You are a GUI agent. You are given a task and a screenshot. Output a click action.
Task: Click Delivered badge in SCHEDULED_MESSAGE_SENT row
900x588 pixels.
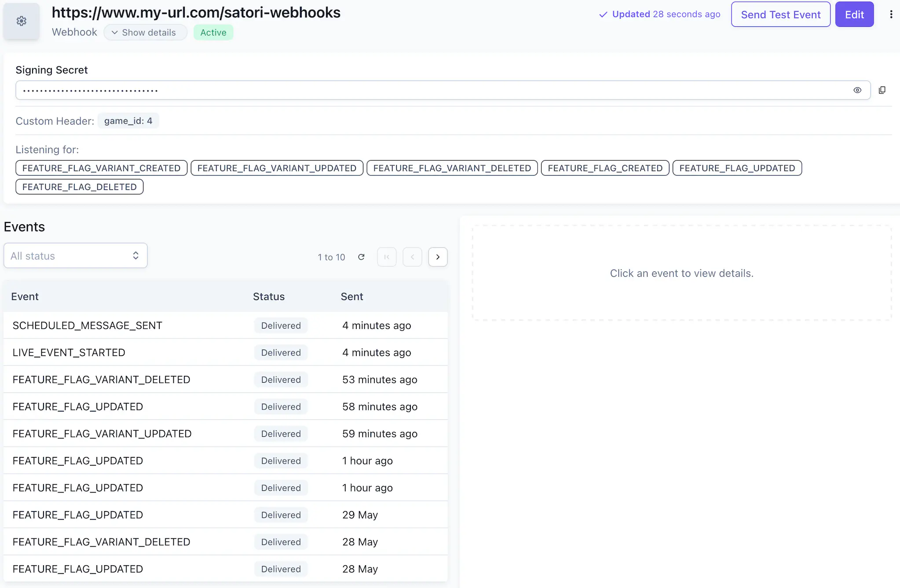click(281, 325)
